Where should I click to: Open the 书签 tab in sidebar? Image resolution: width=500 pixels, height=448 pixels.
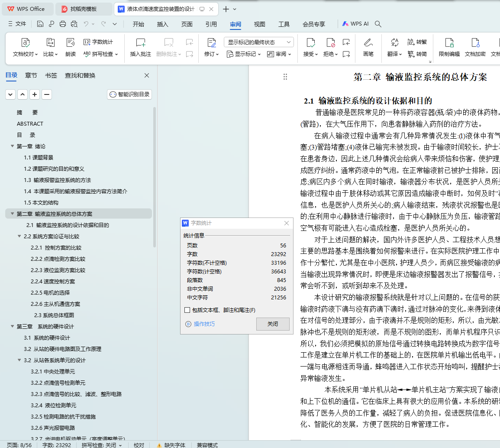(51, 75)
